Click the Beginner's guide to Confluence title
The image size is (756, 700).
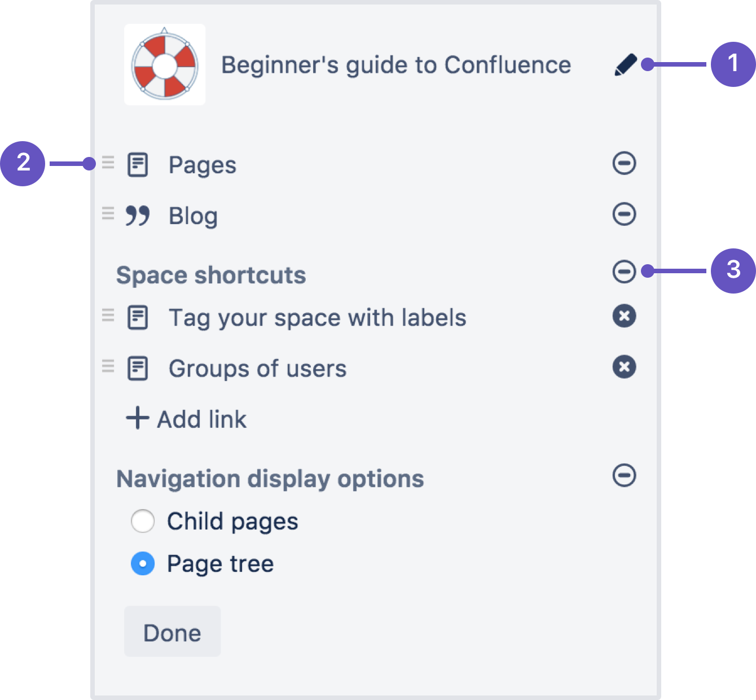click(x=395, y=65)
